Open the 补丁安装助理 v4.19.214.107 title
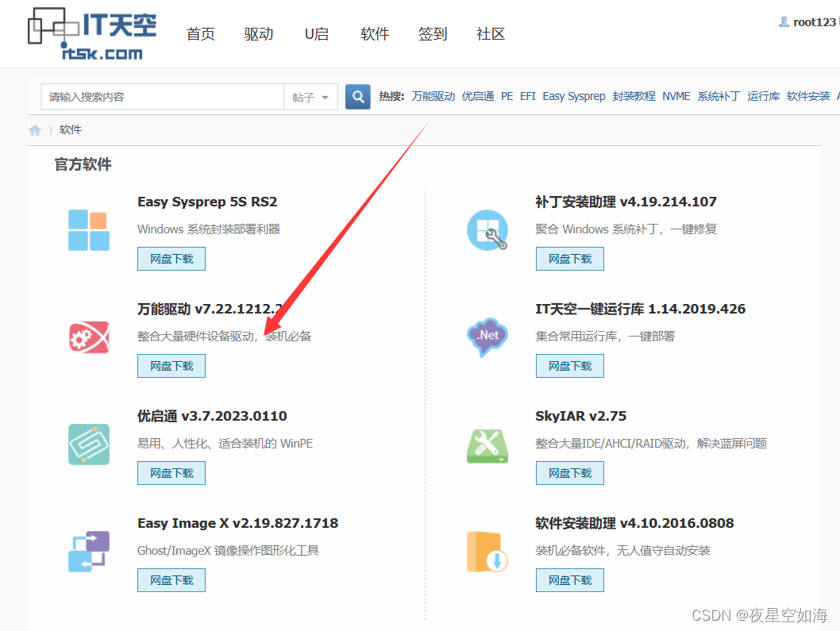 point(626,202)
